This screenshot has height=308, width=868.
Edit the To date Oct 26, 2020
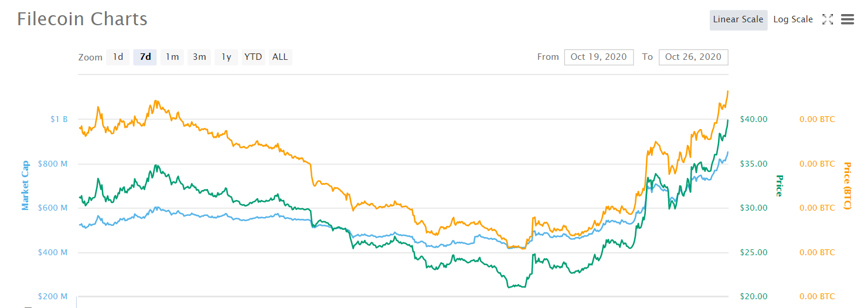(693, 57)
